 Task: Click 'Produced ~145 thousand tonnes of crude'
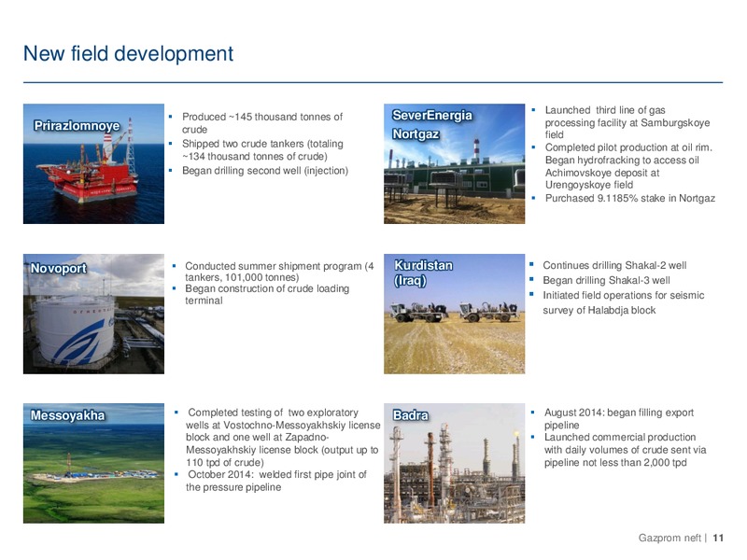[x=262, y=123]
